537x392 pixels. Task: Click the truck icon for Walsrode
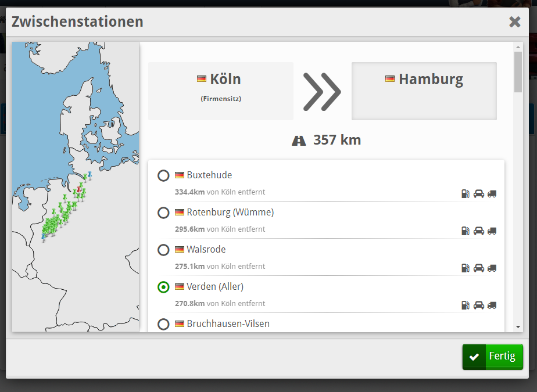point(492,268)
